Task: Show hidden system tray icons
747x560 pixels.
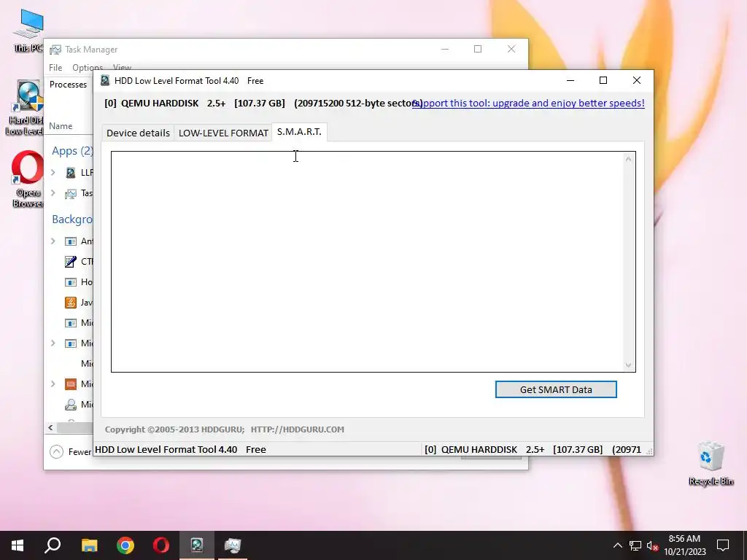Action: tap(617, 545)
